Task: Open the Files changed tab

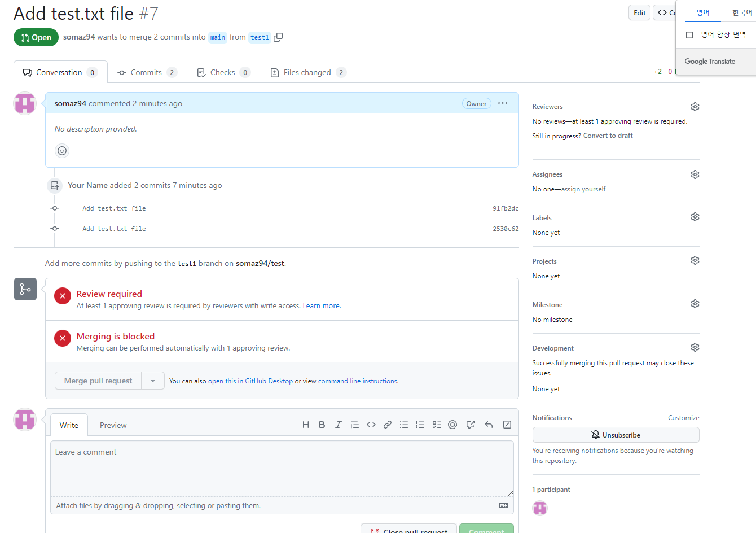Action: coord(308,72)
